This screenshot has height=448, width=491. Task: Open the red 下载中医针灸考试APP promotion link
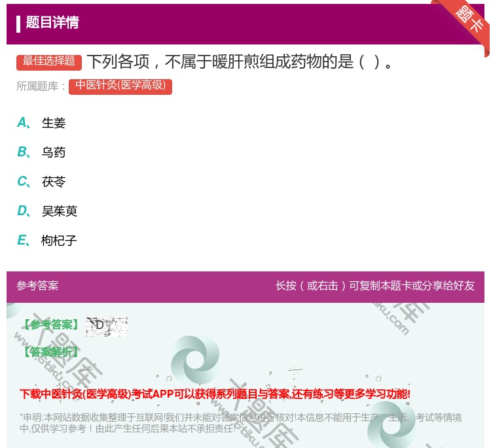coord(215,394)
